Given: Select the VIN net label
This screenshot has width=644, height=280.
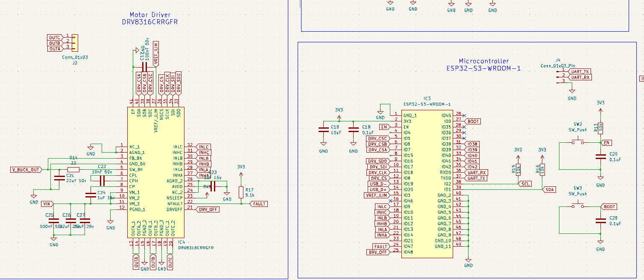Looking at the screenshot, I should click(47, 203).
